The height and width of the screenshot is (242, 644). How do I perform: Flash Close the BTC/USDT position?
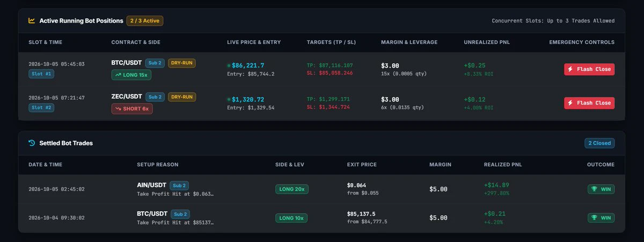589,69
